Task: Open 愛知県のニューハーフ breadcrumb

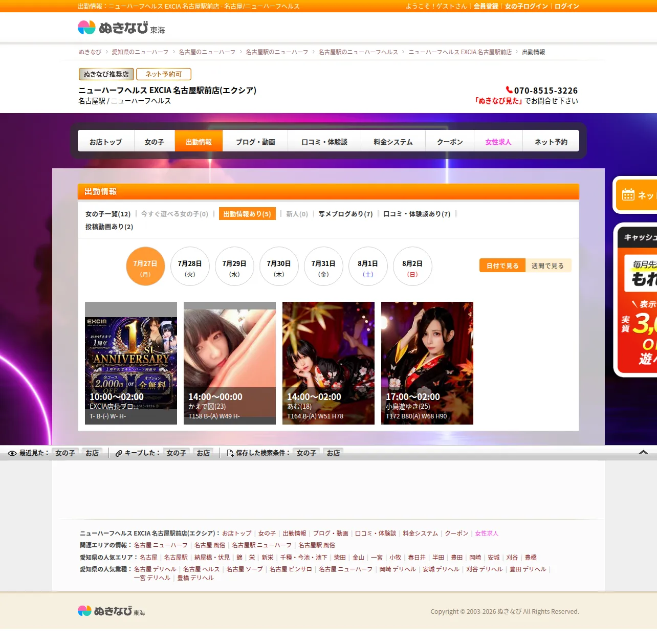Action: point(140,52)
